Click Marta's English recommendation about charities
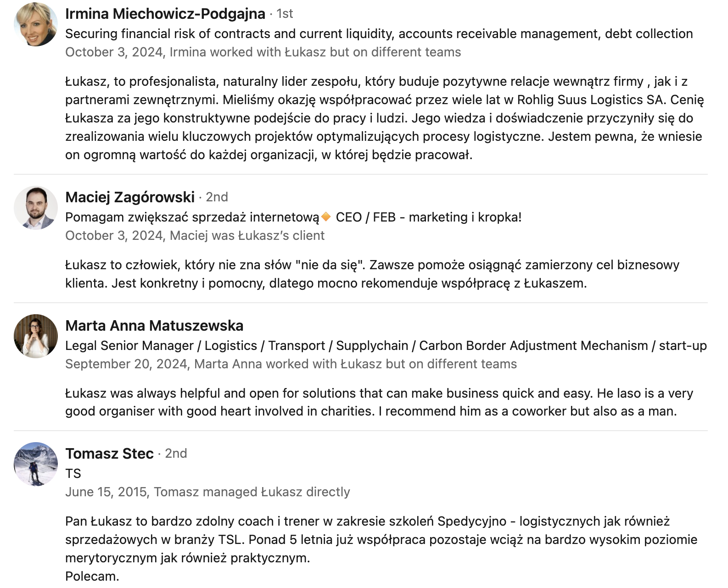 click(379, 402)
